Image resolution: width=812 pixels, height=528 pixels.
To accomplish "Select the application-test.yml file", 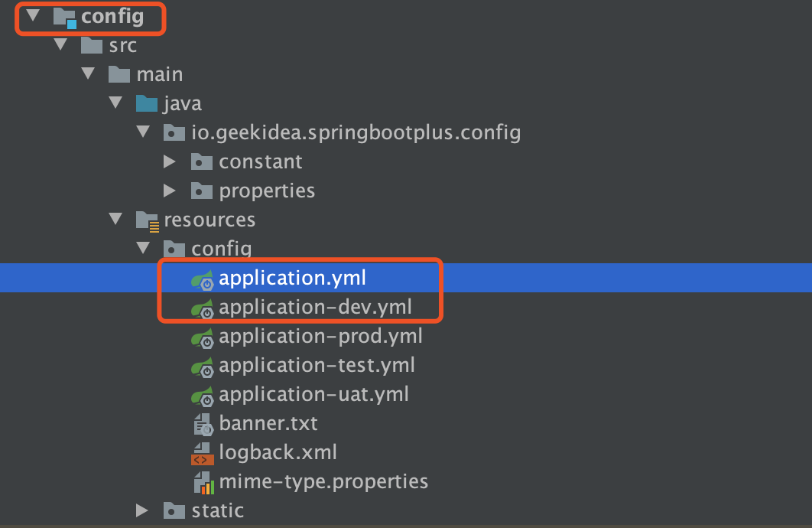I will click(x=317, y=366).
